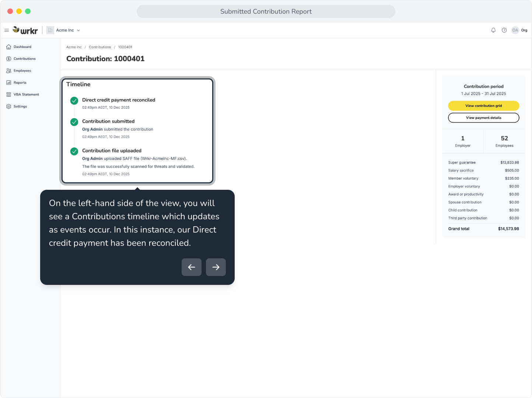
Task: Click the Reports chart icon
Action: [x=9, y=83]
